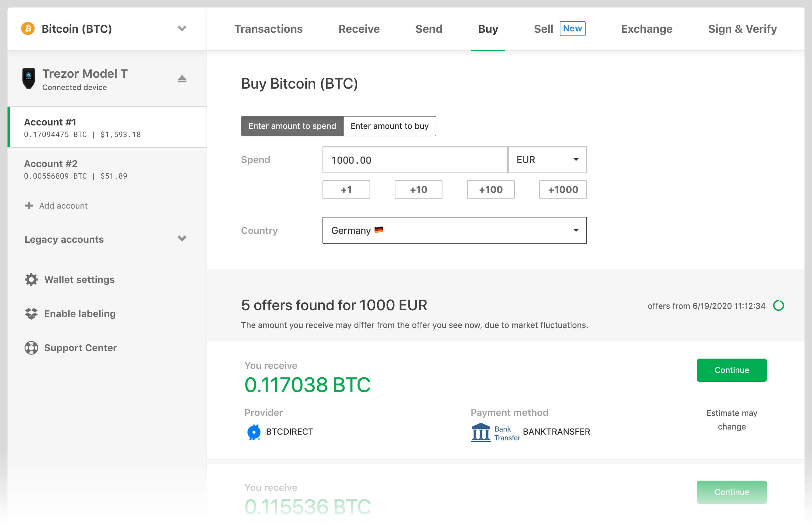This screenshot has height=527, width=812.
Task: Open the EUR currency dropdown
Action: click(547, 160)
